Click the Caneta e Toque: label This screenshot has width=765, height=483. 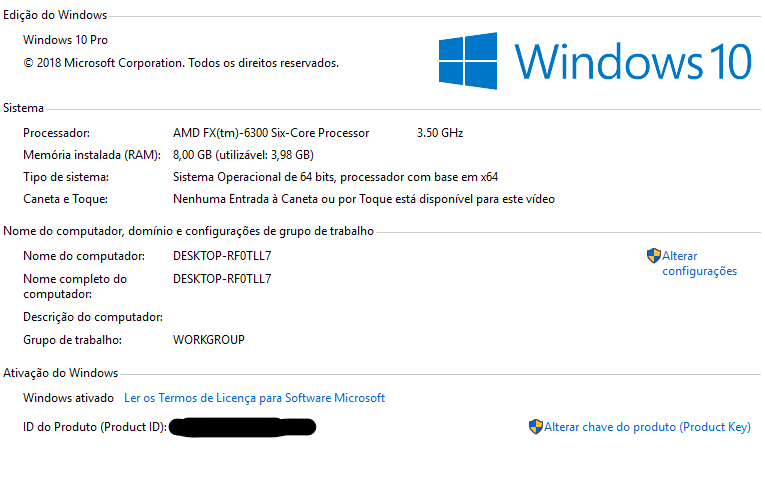65,199
